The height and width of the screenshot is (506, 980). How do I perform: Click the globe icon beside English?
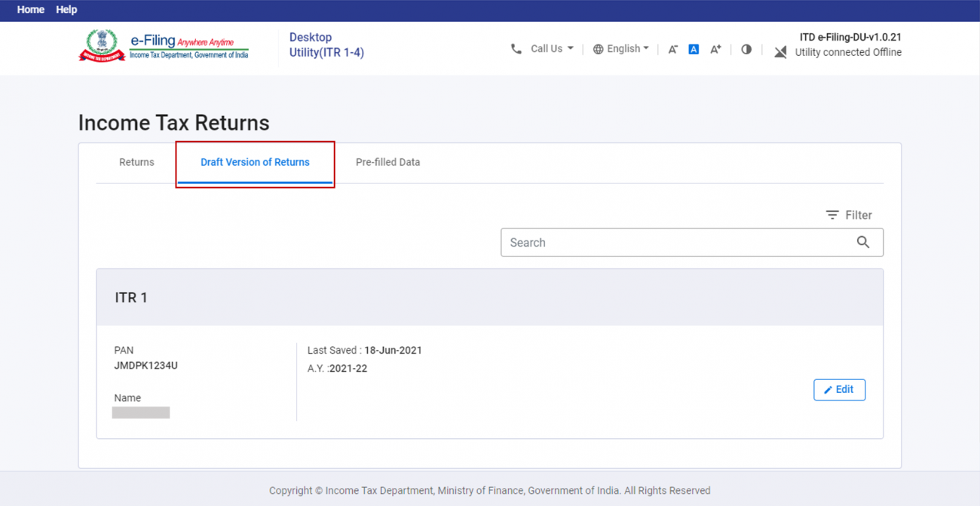coord(599,48)
